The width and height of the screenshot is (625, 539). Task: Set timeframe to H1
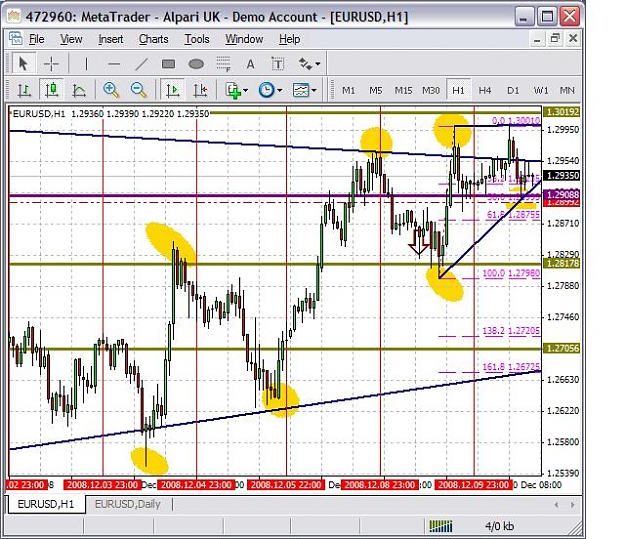pyautogui.click(x=458, y=91)
